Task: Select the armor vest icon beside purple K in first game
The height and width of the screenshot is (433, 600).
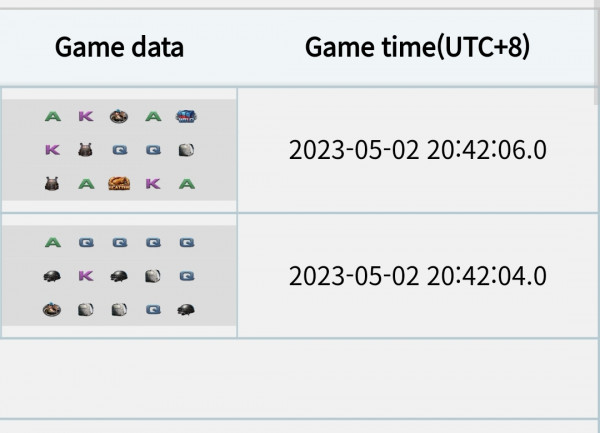Action: pyautogui.click(x=85, y=150)
